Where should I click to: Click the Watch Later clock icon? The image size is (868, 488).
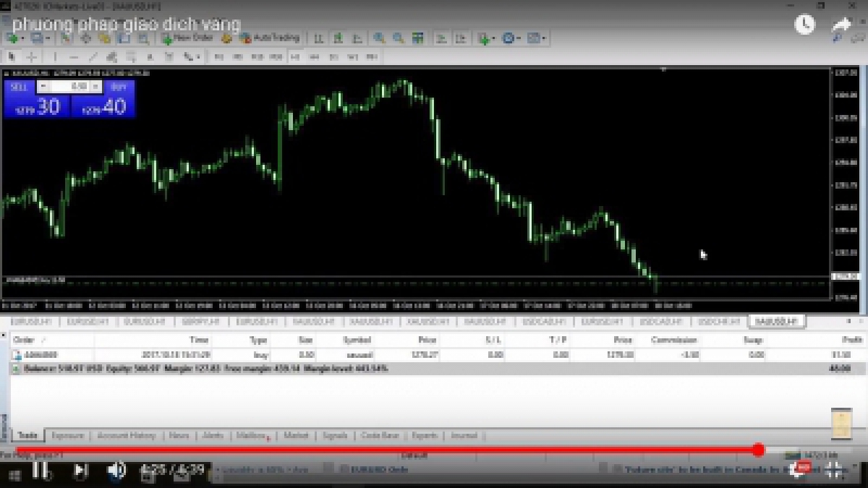point(804,25)
